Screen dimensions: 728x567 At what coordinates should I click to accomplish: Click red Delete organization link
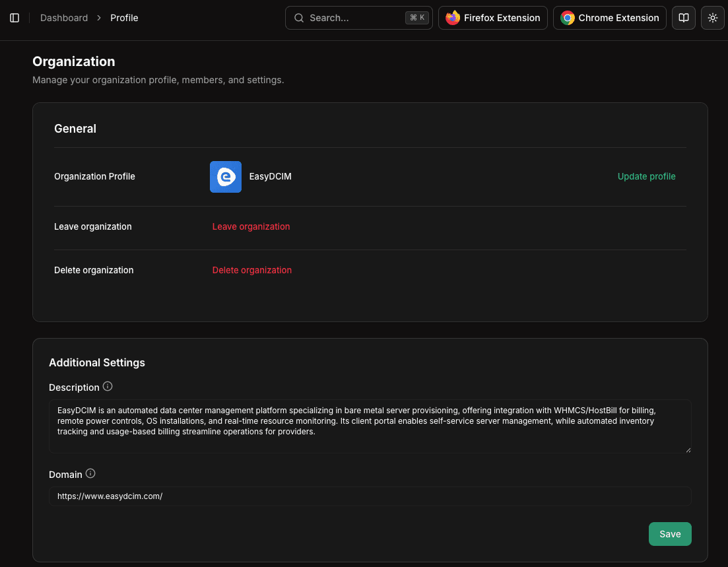pyautogui.click(x=252, y=270)
